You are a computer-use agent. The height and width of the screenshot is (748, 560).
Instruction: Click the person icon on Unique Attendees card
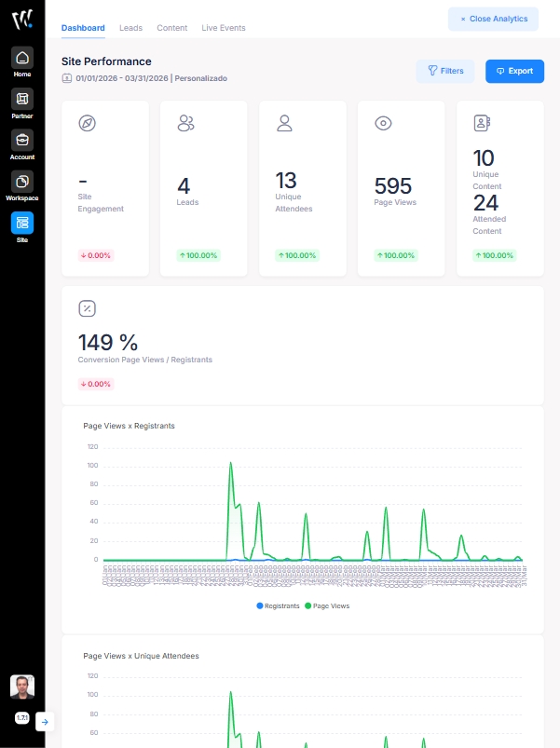pos(284,123)
